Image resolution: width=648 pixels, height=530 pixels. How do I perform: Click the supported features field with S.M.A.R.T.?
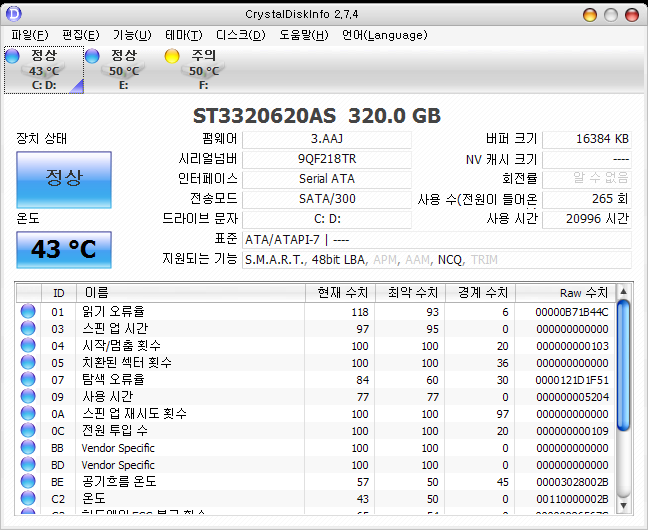tap(437, 260)
